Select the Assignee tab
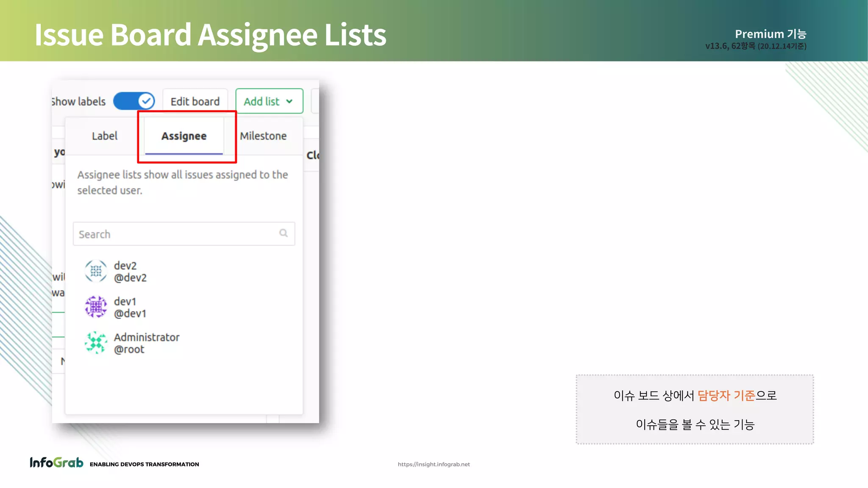 tap(184, 136)
